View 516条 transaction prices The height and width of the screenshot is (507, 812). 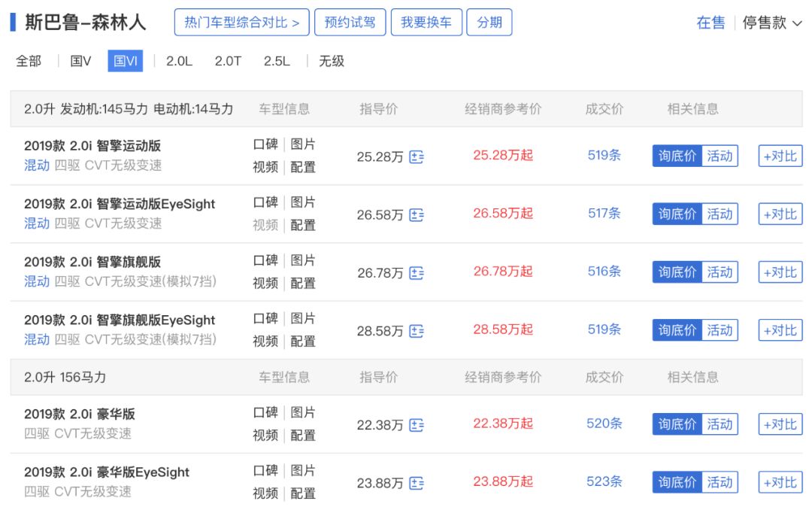click(x=604, y=271)
